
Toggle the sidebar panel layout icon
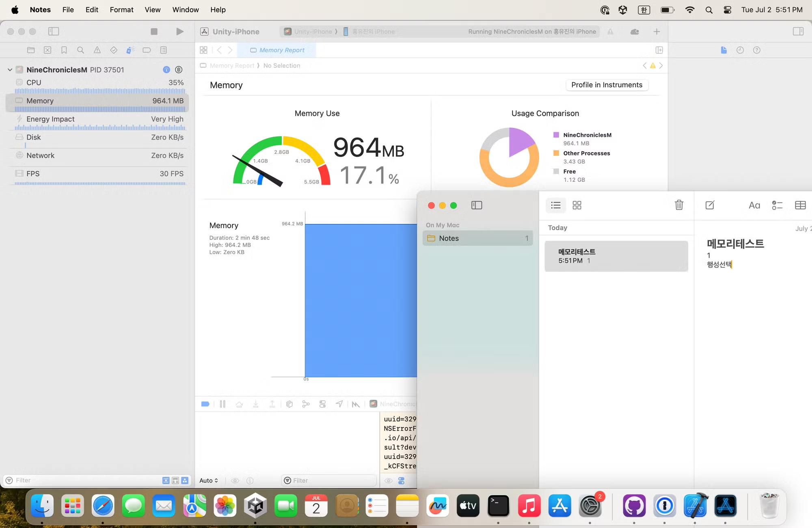click(476, 205)
